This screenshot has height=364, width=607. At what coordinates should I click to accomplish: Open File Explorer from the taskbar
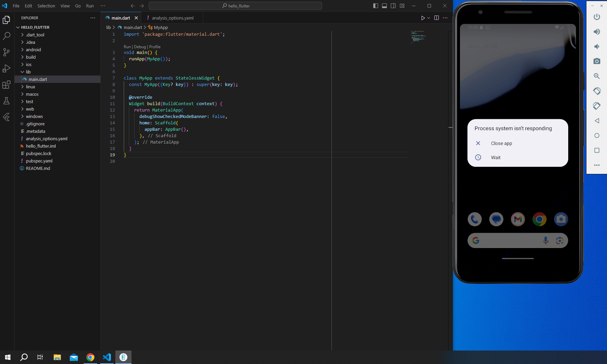pos(57,357)
